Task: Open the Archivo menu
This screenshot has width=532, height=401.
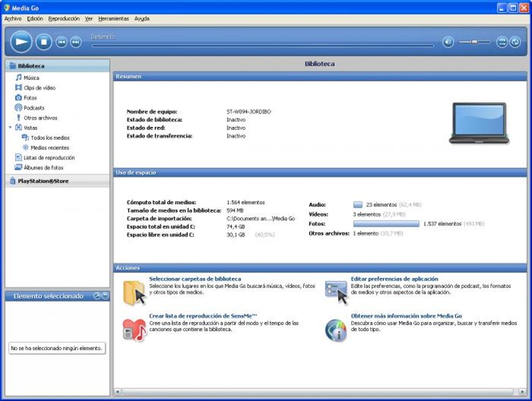Action: point(13,19)
